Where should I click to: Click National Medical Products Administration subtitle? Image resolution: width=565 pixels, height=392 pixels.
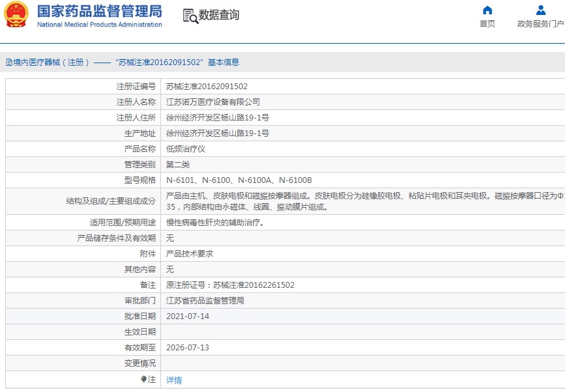pyautogui.click(x=100, y=25)
